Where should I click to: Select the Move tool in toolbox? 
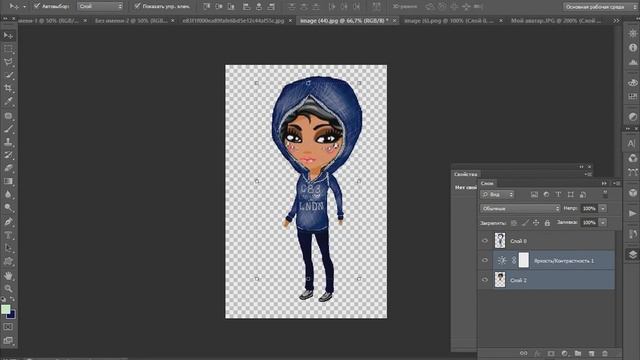pyautogui.click(x=8, y=36)
